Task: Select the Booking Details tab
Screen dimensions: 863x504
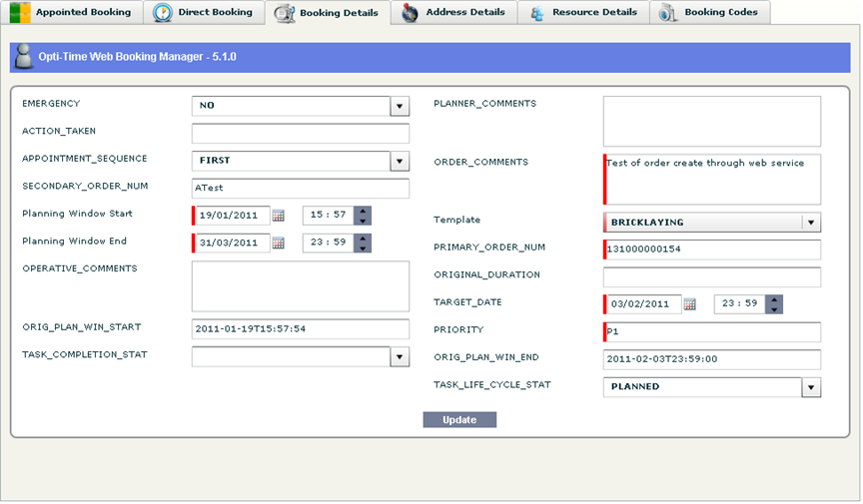Action: (x=327, y=13)
